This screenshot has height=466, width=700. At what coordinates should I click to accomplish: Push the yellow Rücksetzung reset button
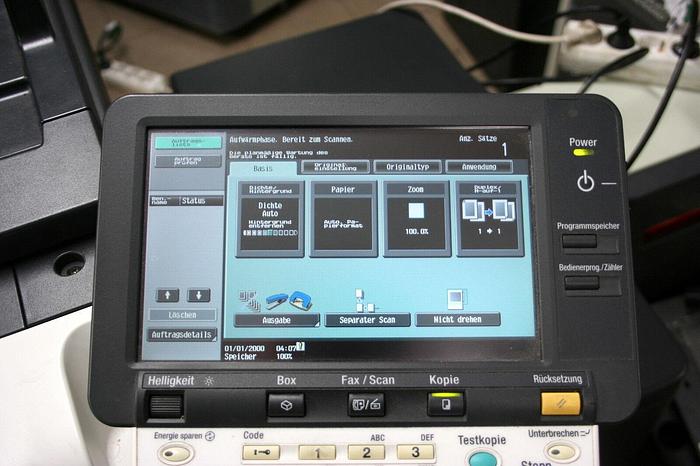(561, 404)
